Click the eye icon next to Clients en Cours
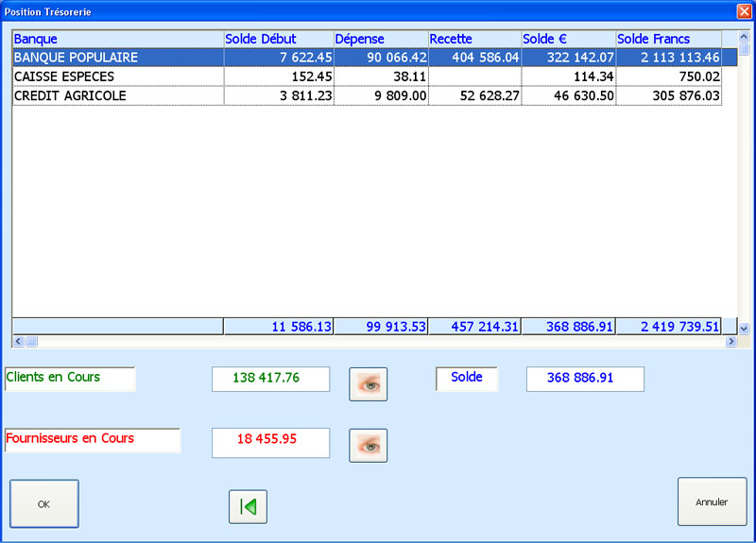 coord(369,384)
